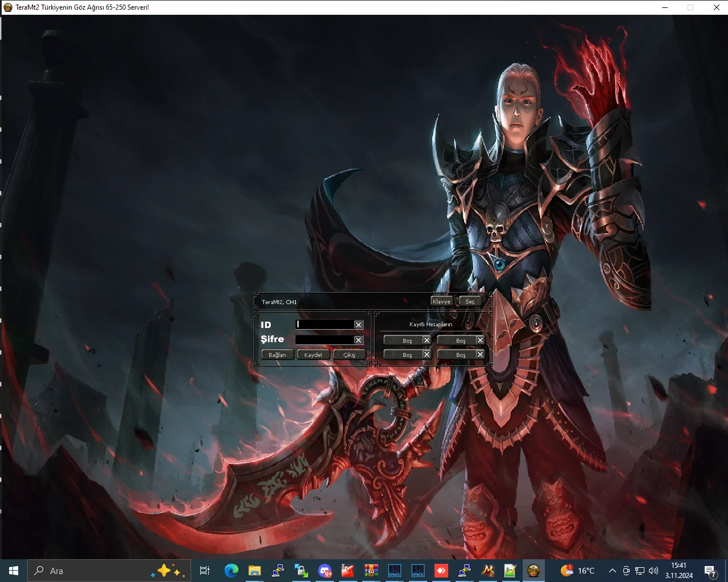Open the Windows Start menu
Image resolution: width=728 pixels, height=582 pixels.
[x=14, y=571]
